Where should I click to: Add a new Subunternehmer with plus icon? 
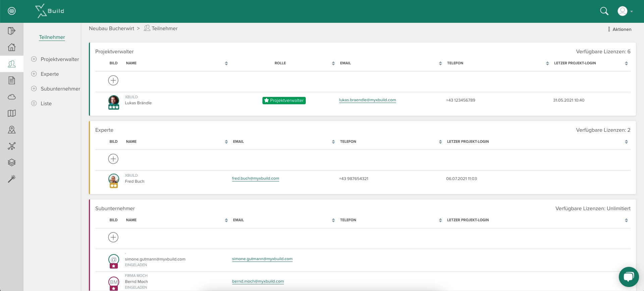pos(113,237)
